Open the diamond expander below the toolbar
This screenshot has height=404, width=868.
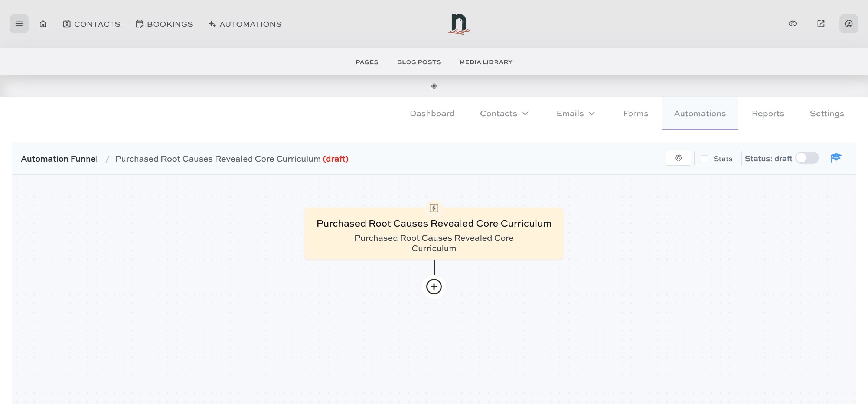(x=434, y=86)
